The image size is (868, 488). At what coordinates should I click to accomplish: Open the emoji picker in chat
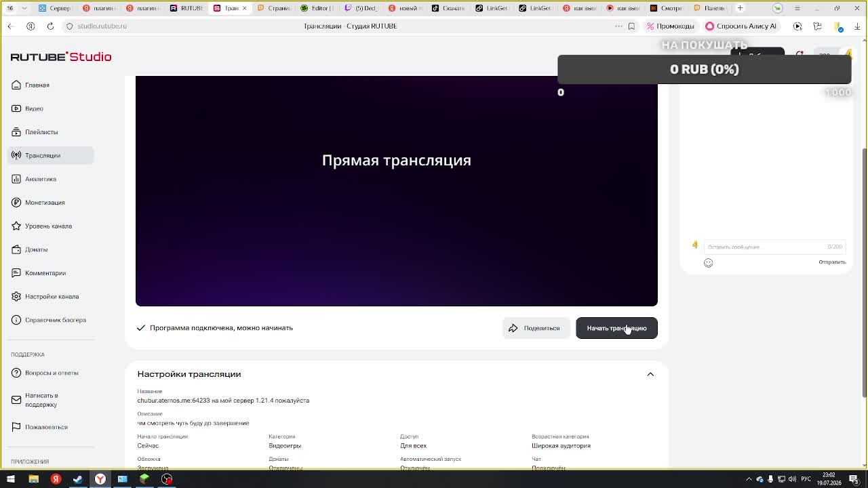click(x=708, y=263)
